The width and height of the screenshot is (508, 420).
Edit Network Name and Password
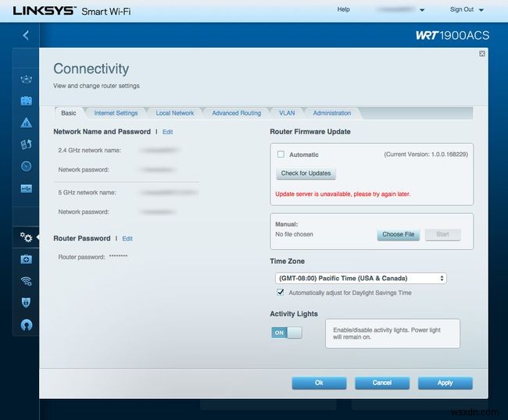tap(167, 132)
